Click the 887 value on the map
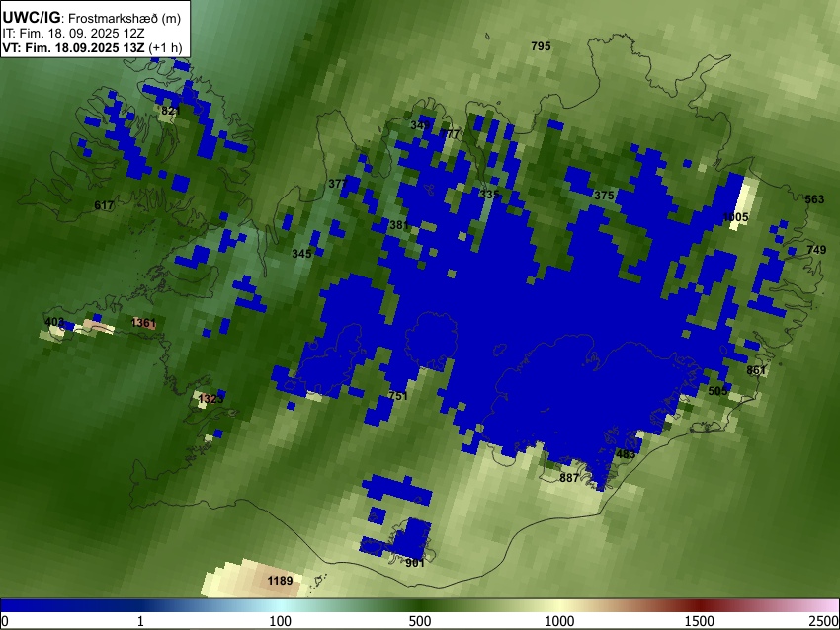 click(x=569, y=478)
